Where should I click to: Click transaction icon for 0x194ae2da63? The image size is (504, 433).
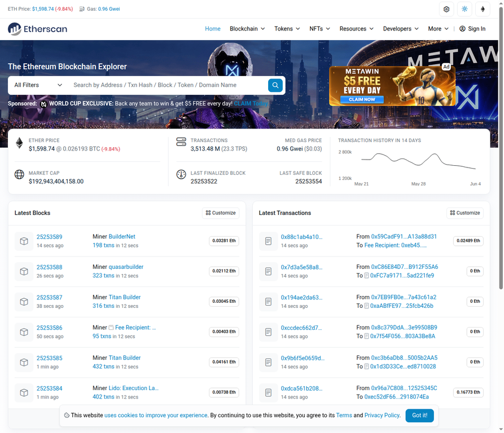[269, 302]
